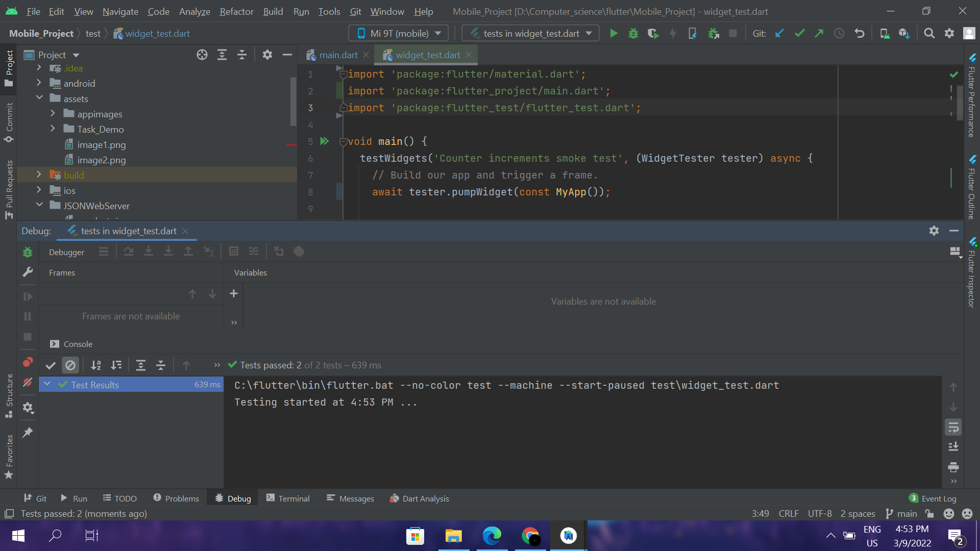Click UTF-8 encoding in status bar
This screenshot has height=551, width=980.
[x=820, y=514]
